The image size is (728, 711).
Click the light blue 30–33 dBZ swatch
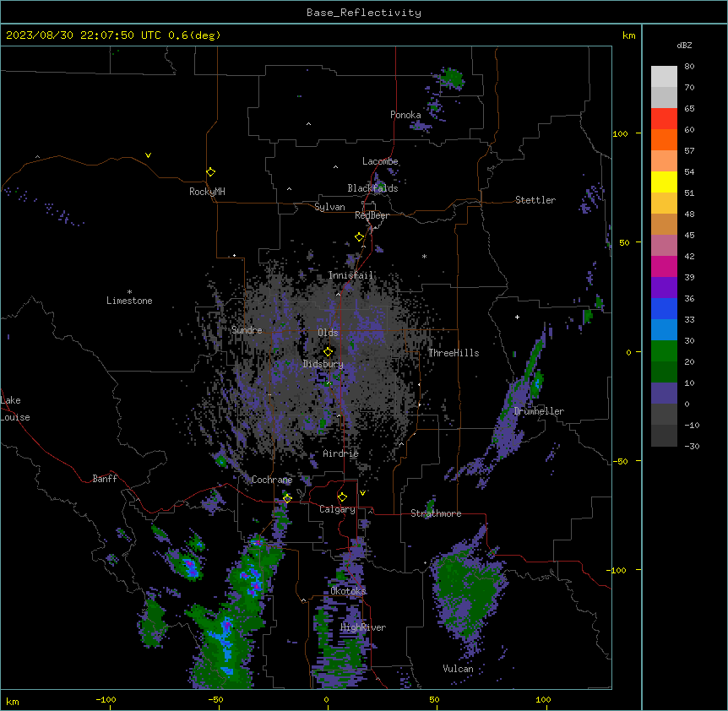664,329
